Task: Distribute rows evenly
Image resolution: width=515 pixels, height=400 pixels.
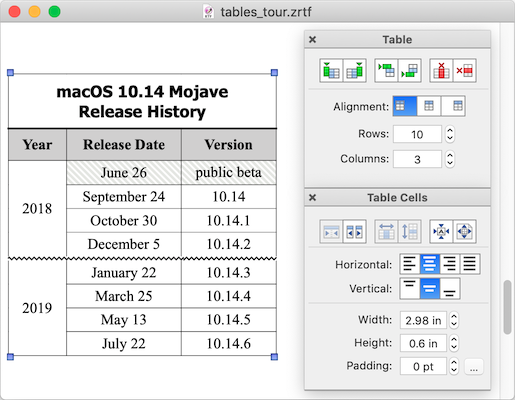Action: [x=410, y=231]
